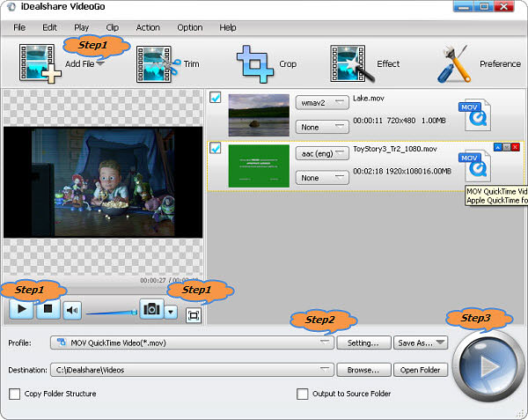Expand the snapshot options dropdown
The height and width of the screenshot is (420, 528).
[171, 313]
